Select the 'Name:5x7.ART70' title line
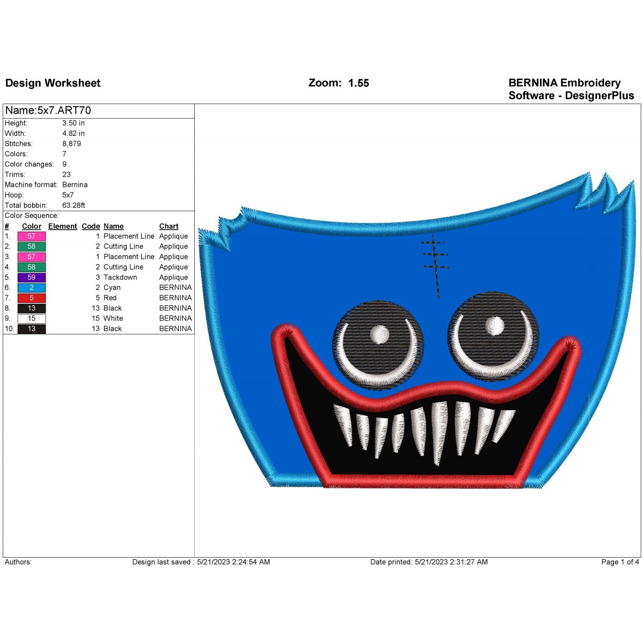Image resolution: width=644 pixels, height=644 pixels. (48, 111)
